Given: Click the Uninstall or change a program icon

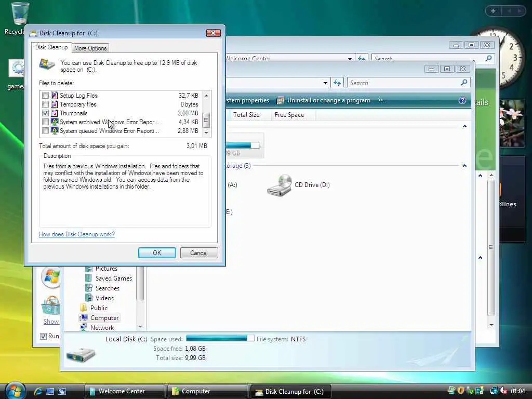Looking at the screenshot, I should click(x=280, y=100).
